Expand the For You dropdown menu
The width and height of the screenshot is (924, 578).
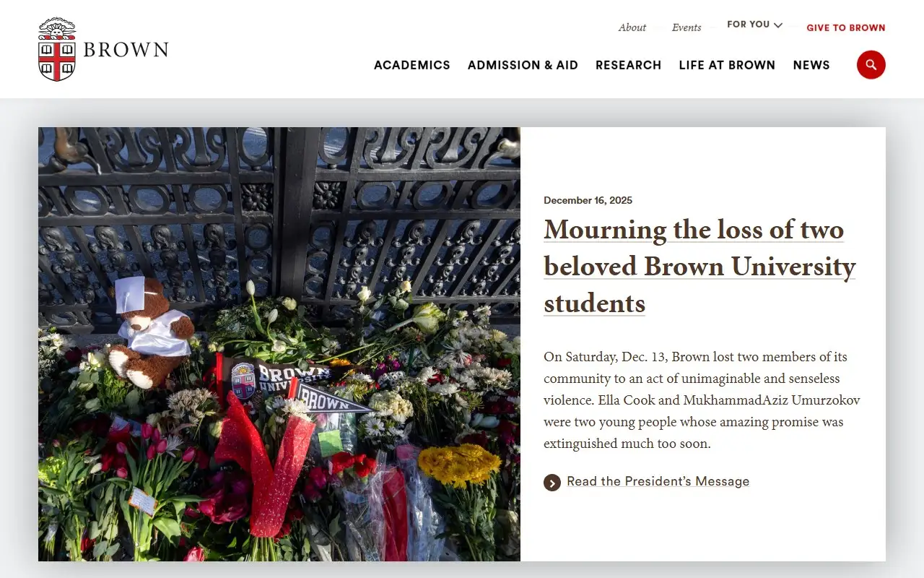749,25
